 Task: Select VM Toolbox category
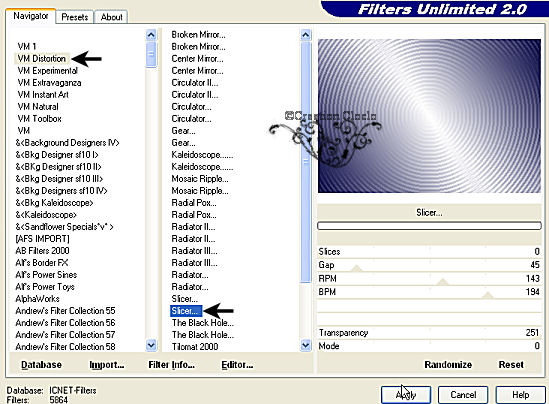tap(40, 119)
